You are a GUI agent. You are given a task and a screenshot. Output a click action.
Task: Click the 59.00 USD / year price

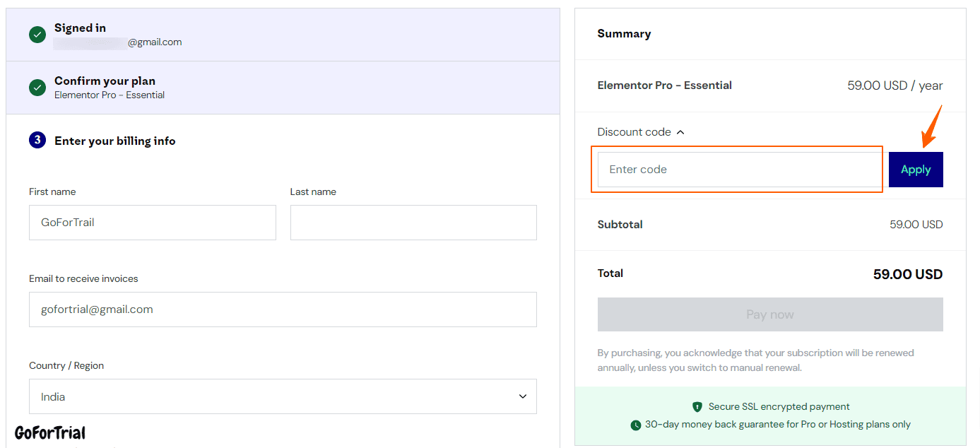895,86
